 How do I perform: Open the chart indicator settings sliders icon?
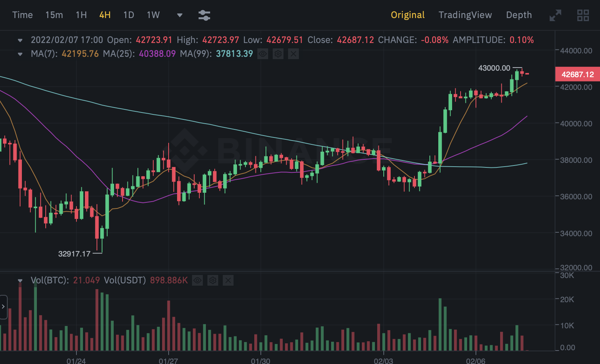tap(204, 15)
